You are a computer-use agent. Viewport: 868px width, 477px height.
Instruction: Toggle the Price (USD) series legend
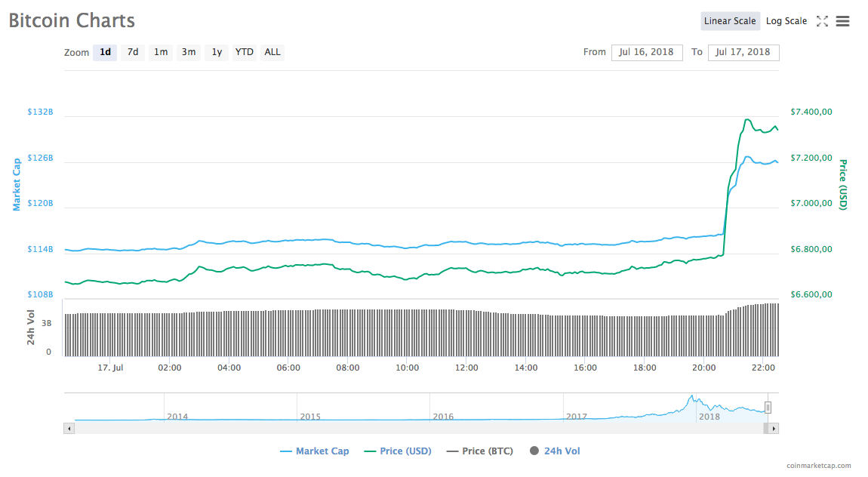coord(398,451)
